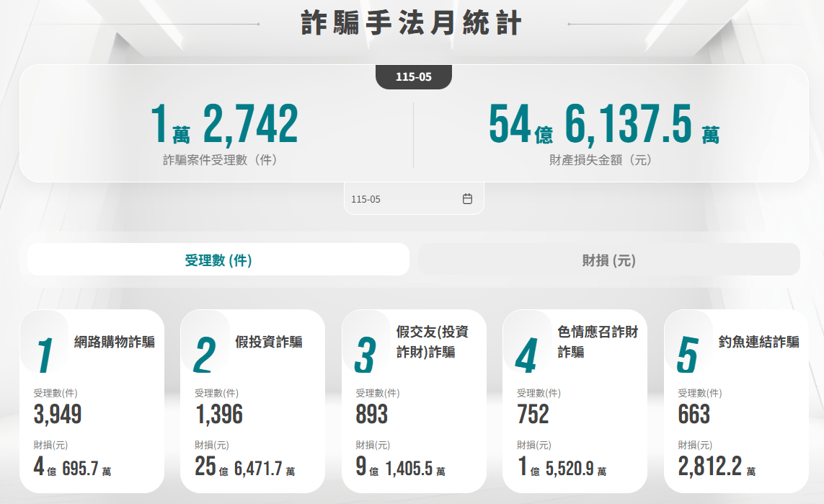Click rank number 4 on 色情應召詐財 card
Screen dimensions: 824x504
[526, 355]
